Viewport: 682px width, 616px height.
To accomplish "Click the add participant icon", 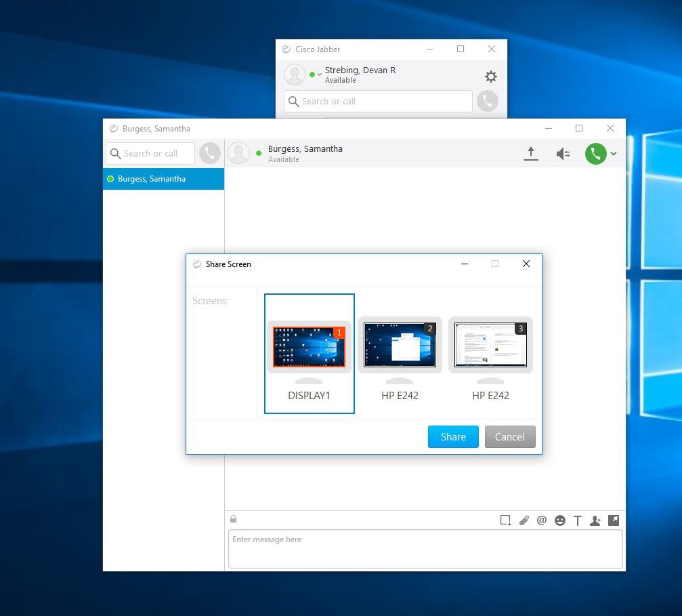I will (x=595, y=520).
